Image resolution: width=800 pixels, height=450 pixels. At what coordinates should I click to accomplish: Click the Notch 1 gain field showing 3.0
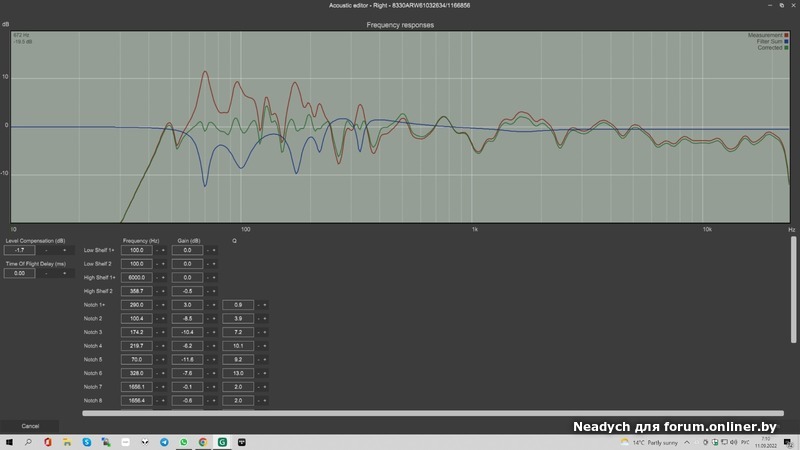click(187, 305)
